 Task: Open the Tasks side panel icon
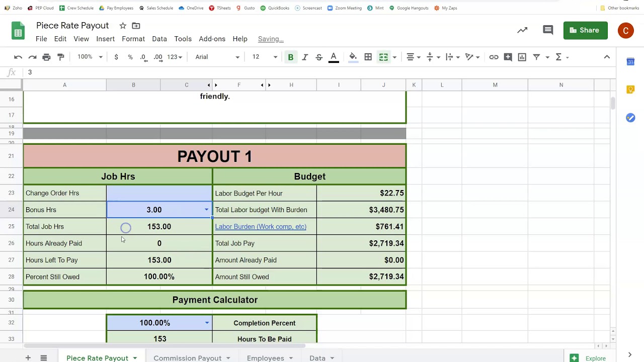coord(630,118)
